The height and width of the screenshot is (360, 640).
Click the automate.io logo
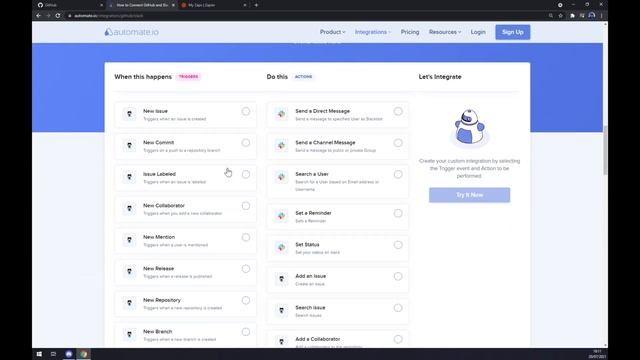coord(131,32)
